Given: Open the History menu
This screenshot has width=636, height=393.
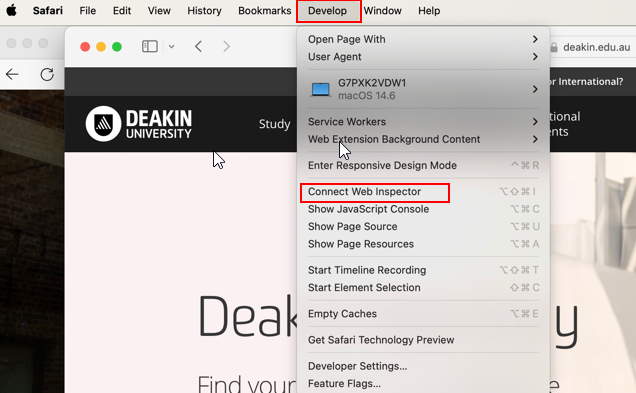Looking at the screenshot, I should (204, 11).
